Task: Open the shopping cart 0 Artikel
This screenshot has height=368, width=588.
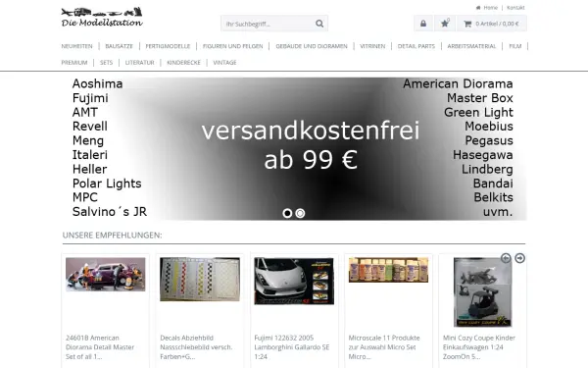Action: pos(492,24)
